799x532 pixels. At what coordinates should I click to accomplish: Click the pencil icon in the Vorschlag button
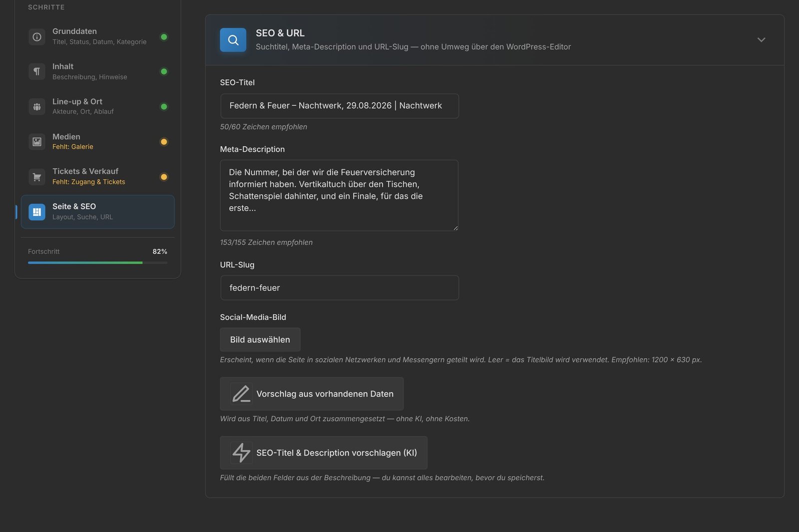point(241,394)
